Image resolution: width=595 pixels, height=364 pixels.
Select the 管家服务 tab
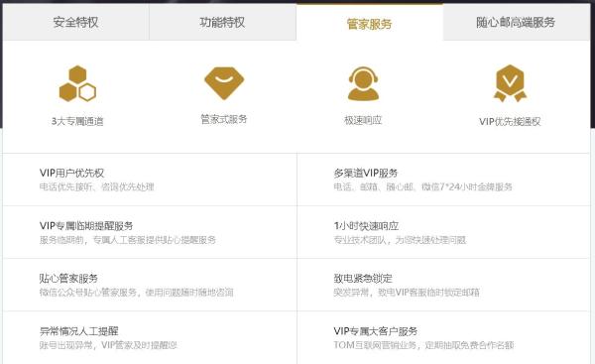pos(370,23)
